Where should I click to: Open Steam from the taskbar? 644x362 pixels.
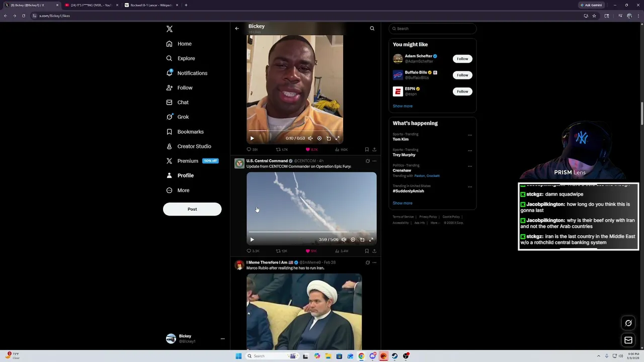(x=394, y=356)
